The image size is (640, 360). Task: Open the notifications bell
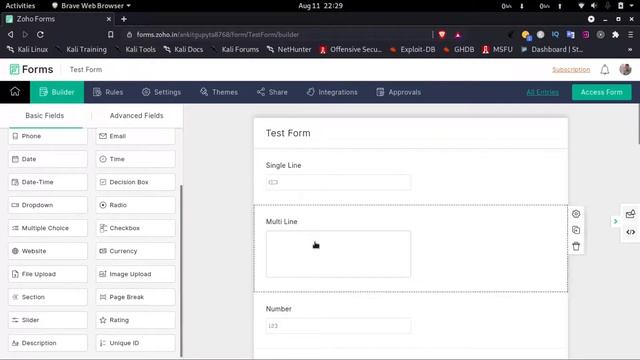pyautogui.click(x=604, y=70)
